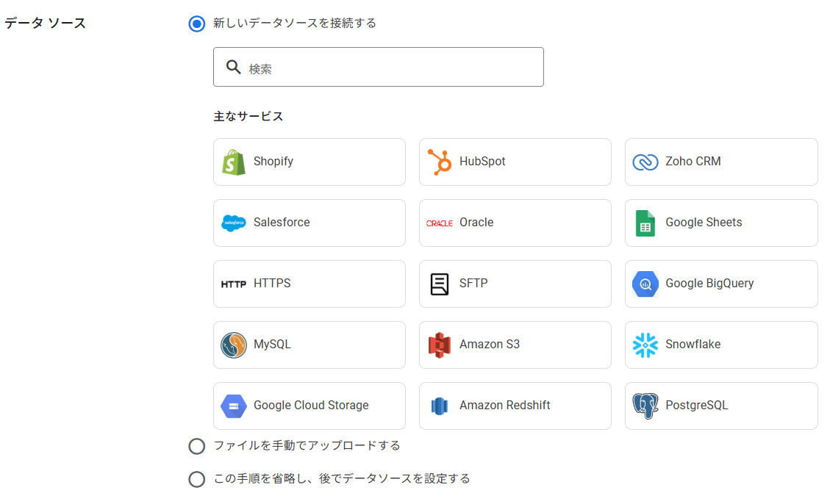
Task: Click the magnifying glass search icon
Action: [x=234, y=68]
